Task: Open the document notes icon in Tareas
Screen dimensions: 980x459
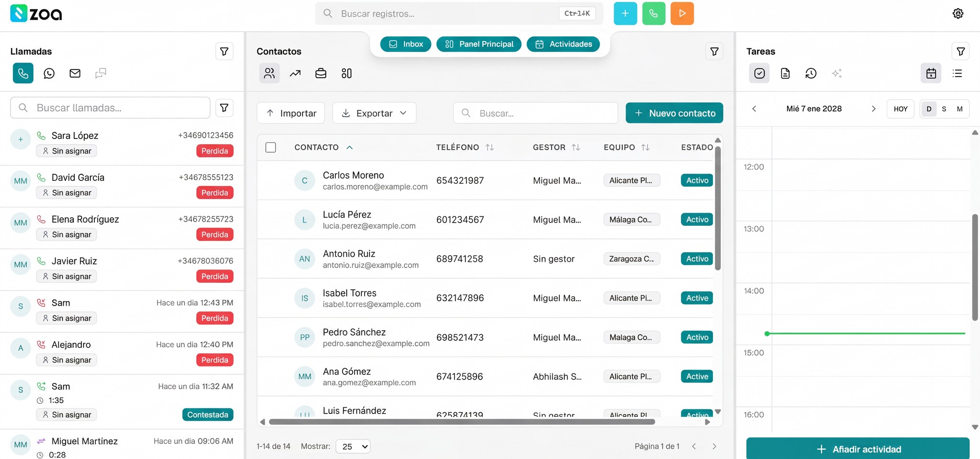Action: pos(785,73)
